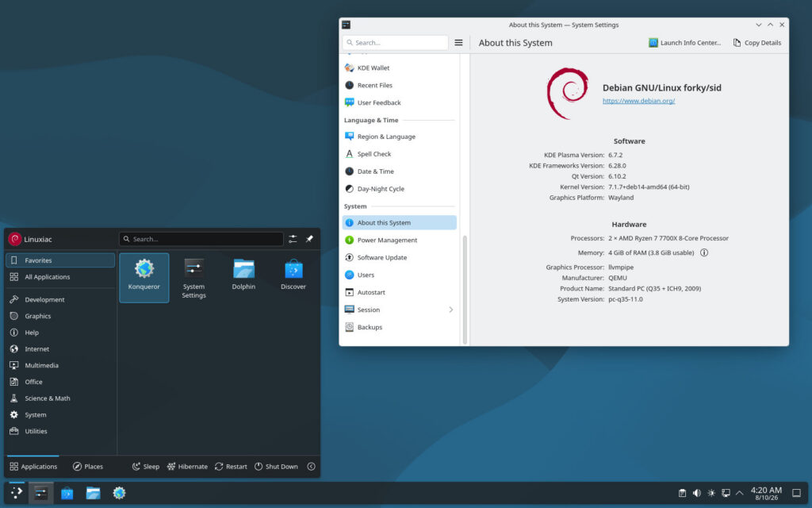Viewport: 812px width, 508px height.
Task: Open the clipboard tray icon
Action: click(683, 493)
